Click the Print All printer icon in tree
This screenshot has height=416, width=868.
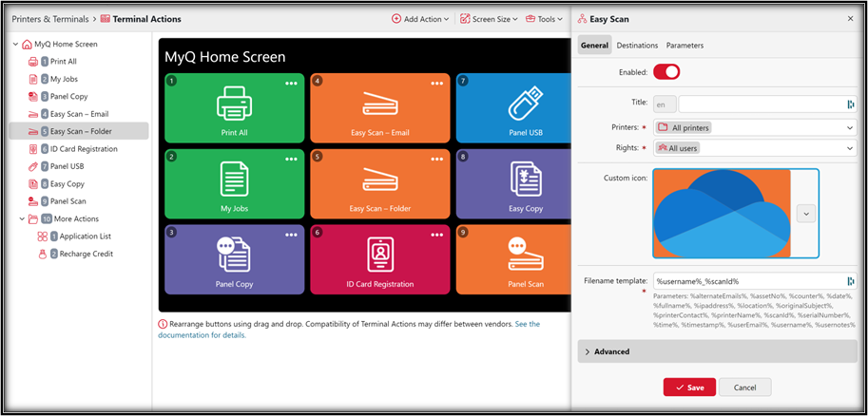tap(33, 62)
